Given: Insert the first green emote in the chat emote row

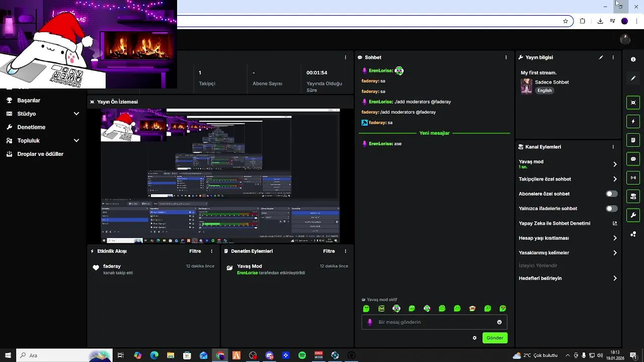Looking at the screenshot, I should (366, 309).
